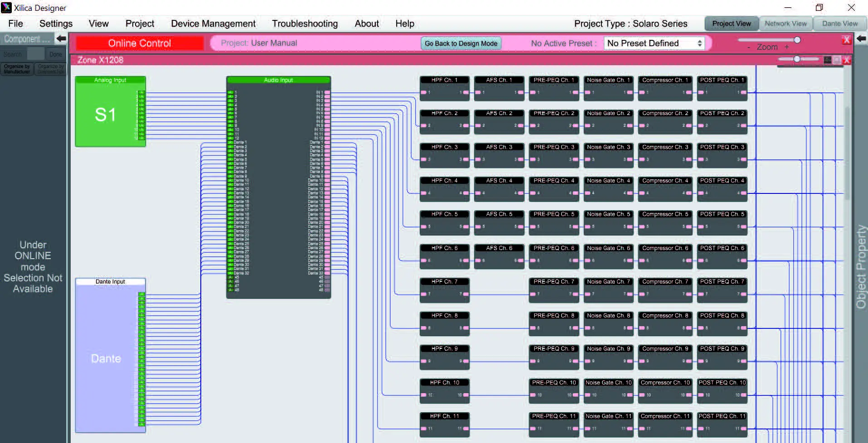The height and width of the screenshot is (443, 868).
Task: Switch to the Project View tab
Action: point(731,24)
